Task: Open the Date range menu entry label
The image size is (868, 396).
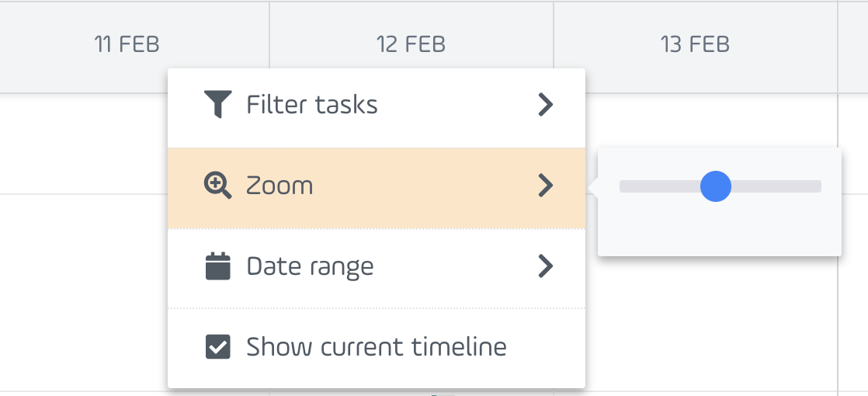Action: (310, 268)
